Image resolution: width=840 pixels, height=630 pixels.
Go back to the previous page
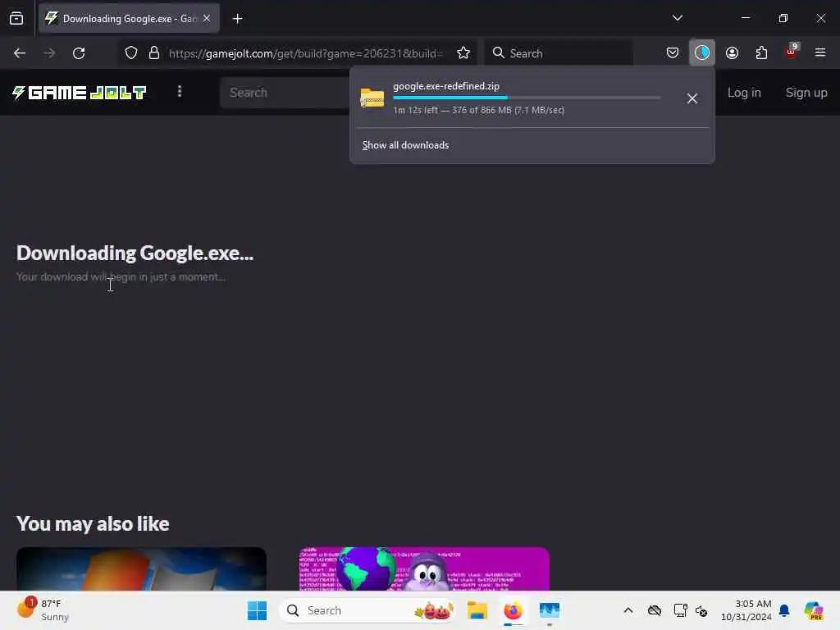point(20,53)
